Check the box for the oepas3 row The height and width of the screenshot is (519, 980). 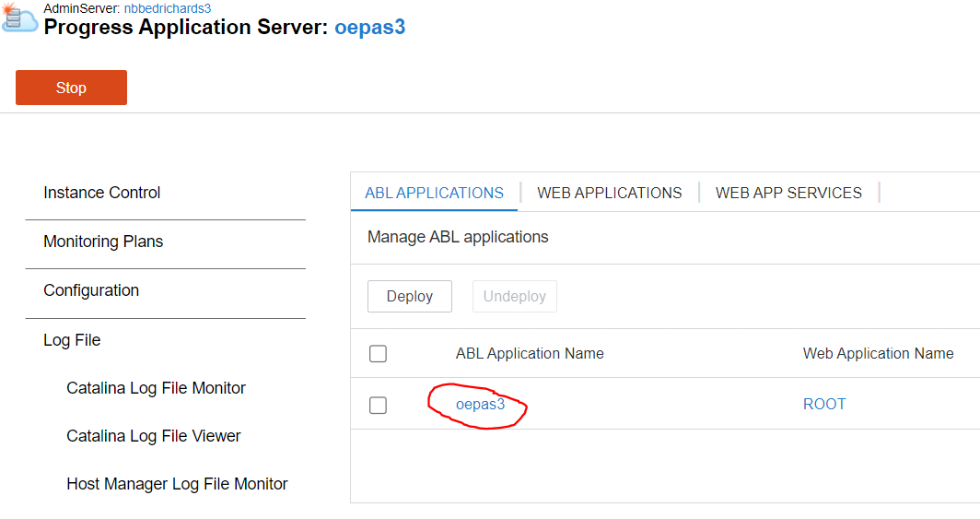[x=378, y=405]
